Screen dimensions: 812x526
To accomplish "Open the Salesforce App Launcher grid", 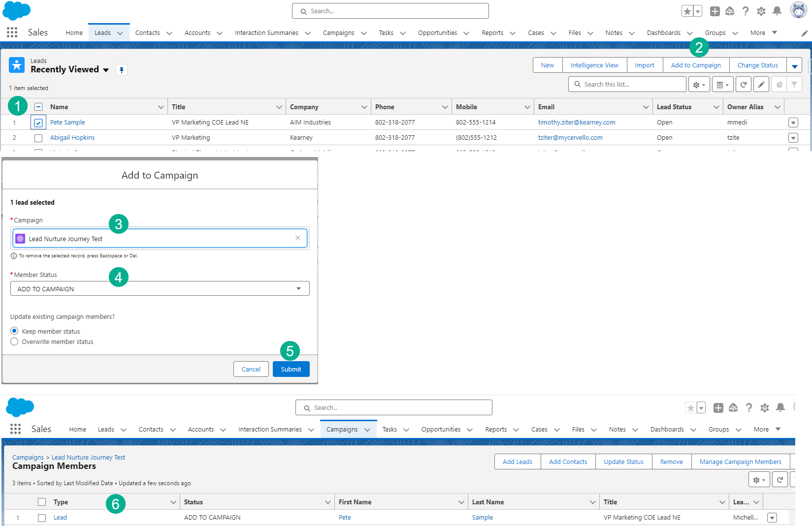I will 12,32.
